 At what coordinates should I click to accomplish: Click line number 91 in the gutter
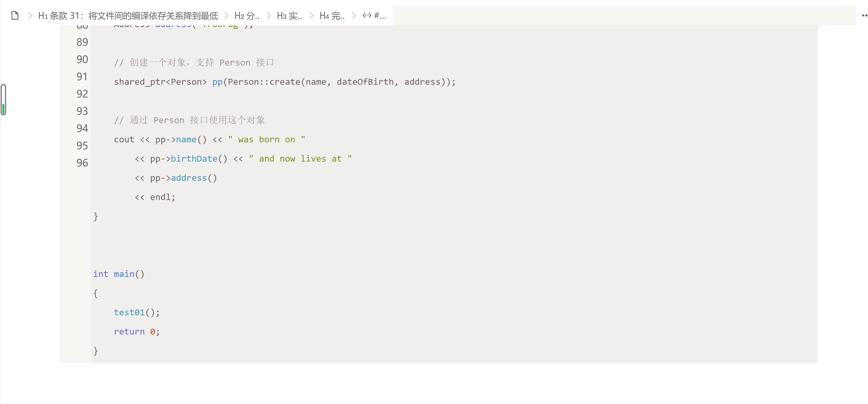pyautogui.click(x=82, y=77)
